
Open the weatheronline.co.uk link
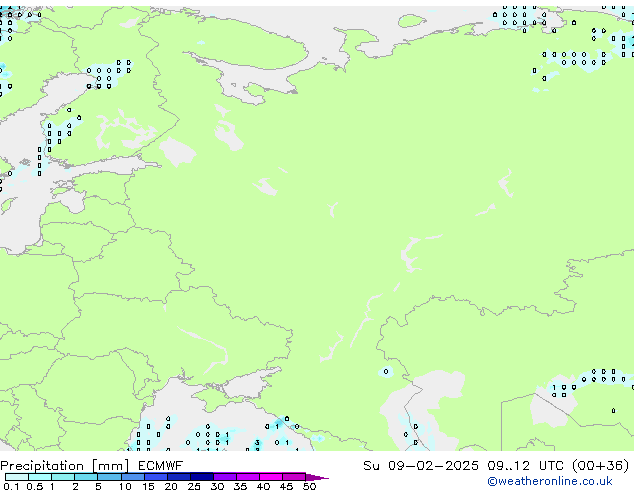pyautogui.click(x=550, y=481)
